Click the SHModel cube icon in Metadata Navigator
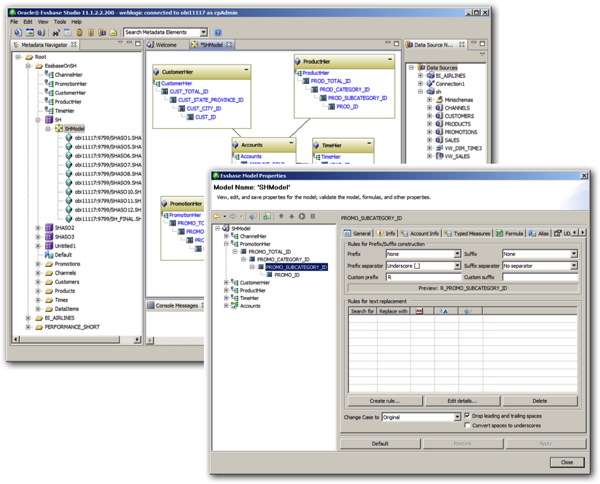600x484 pixels. 59,129
